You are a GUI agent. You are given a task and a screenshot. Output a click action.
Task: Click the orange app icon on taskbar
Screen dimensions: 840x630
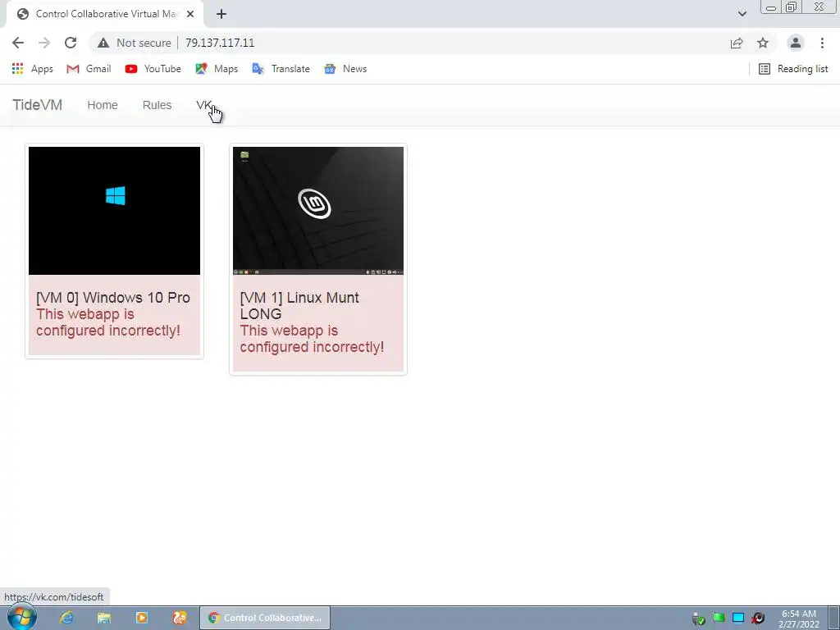coord(180,618)
